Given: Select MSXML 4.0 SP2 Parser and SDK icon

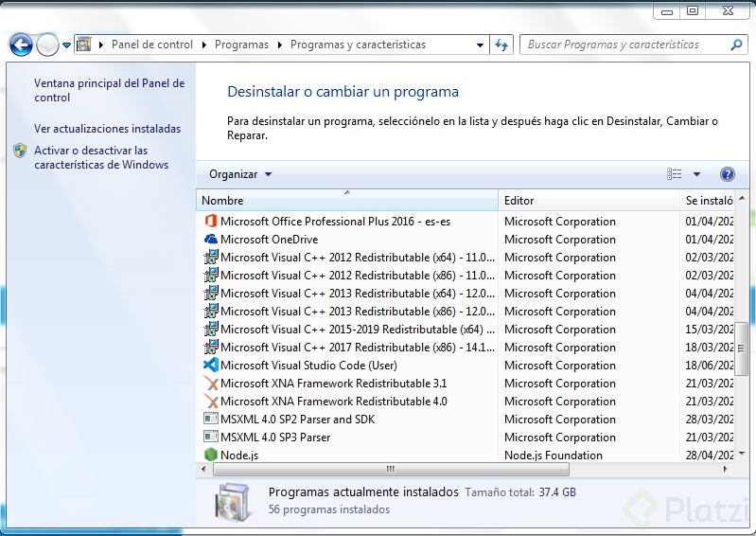Looking at the screenshot, I should 211,419.
